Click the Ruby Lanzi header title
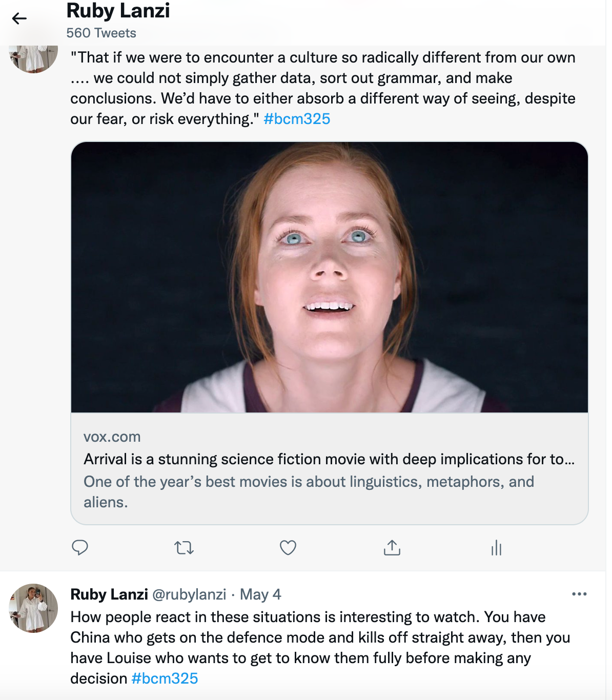Image resolution: width=612 pixels, height=700 pixels. [118, 11]
